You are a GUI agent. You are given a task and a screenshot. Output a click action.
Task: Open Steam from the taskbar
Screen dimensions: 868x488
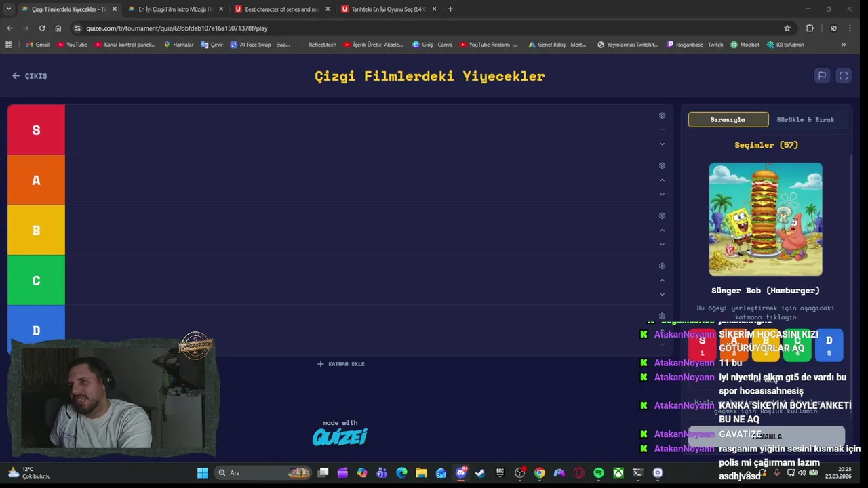pyautogui.click(x=480, y=472)
